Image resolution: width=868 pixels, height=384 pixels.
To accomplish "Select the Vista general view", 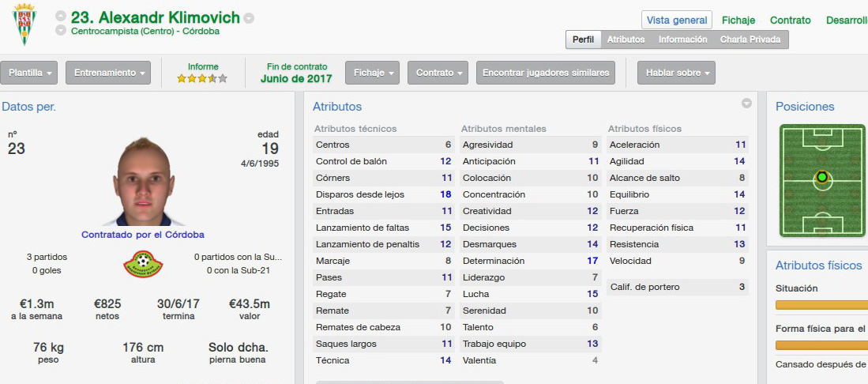I will click(676, 21).
